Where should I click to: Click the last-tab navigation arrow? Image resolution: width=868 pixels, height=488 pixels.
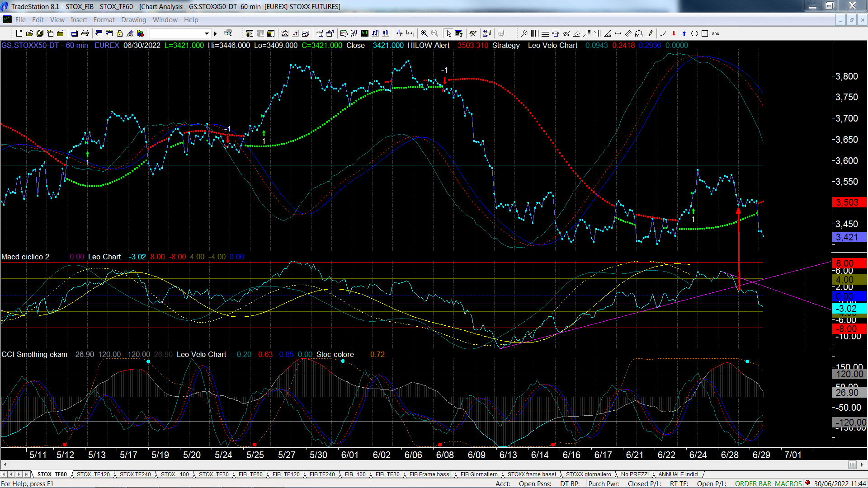[x=26, y=474]
